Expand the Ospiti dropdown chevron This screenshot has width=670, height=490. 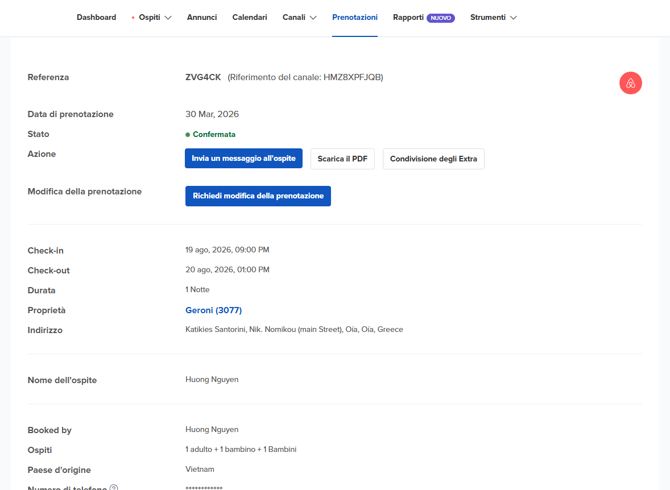(168, 18)
